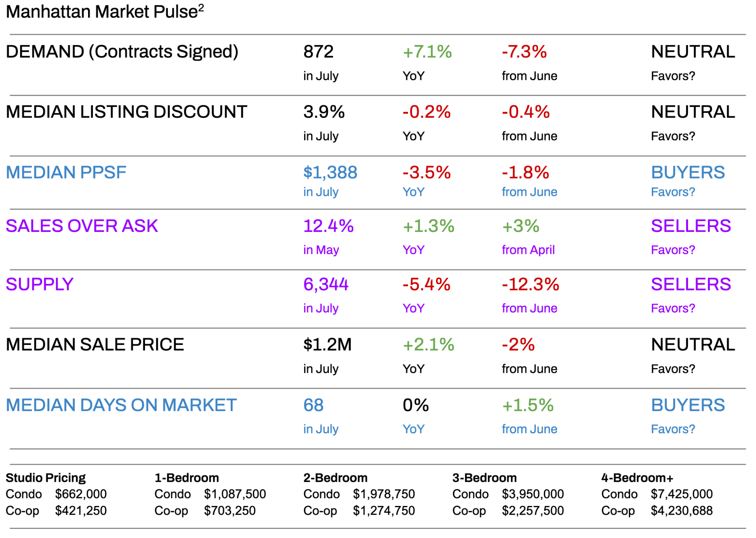Click the "from April" text
The height and width of the screenshot is (538, 756).
pos(528,250)
